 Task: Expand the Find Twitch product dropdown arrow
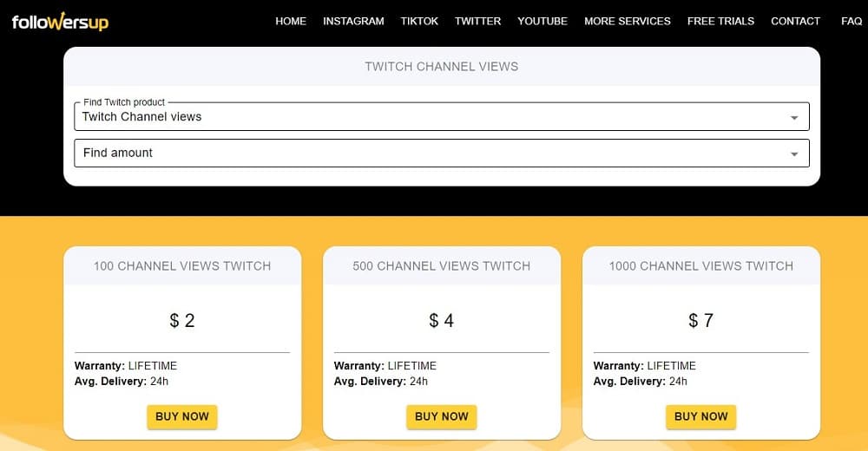pyautogui.click(x=794, y=117)
